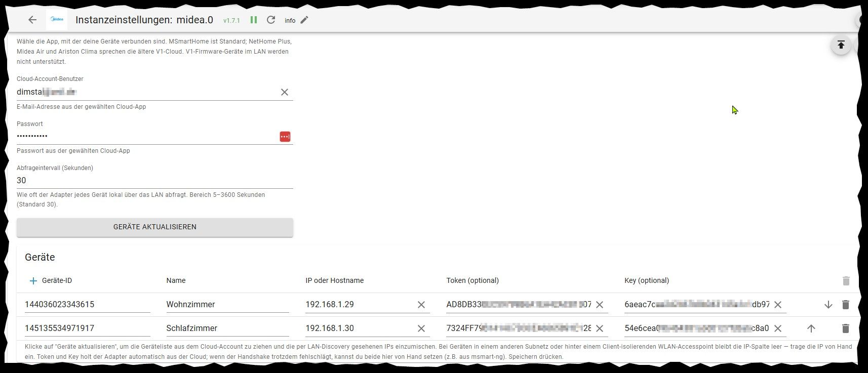The image size is (868, 373).
Task: Delete all devices using header trash icon
Action: click(x=846, y=281)
